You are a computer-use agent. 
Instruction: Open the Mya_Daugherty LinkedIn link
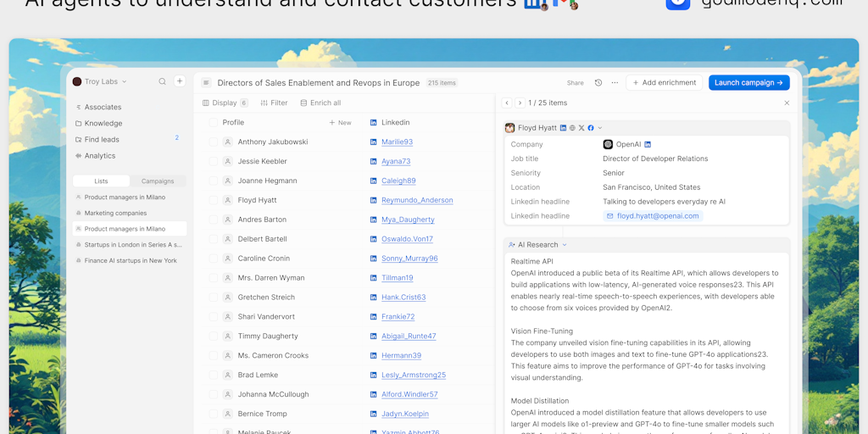point(408,220)
